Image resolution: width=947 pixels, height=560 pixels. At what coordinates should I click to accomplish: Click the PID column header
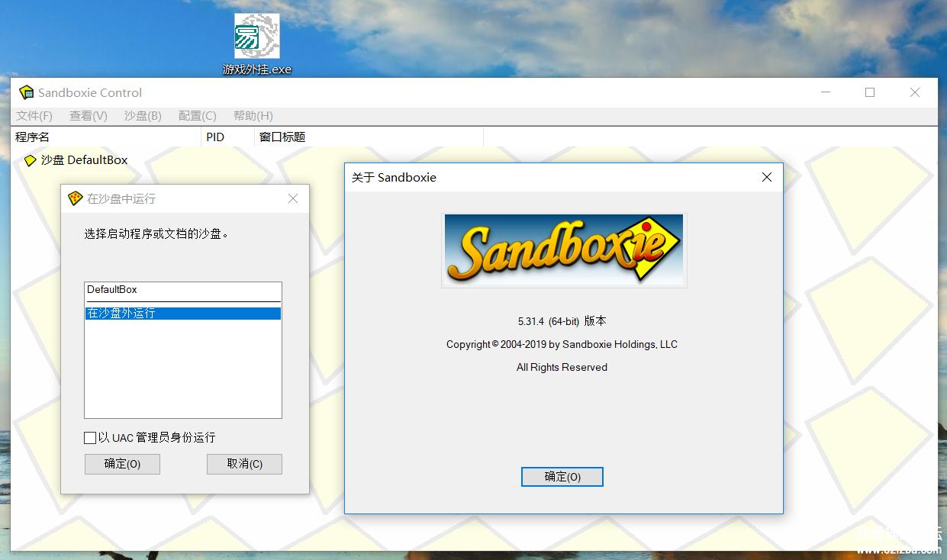pyautogui.click(x=228, y=137)
